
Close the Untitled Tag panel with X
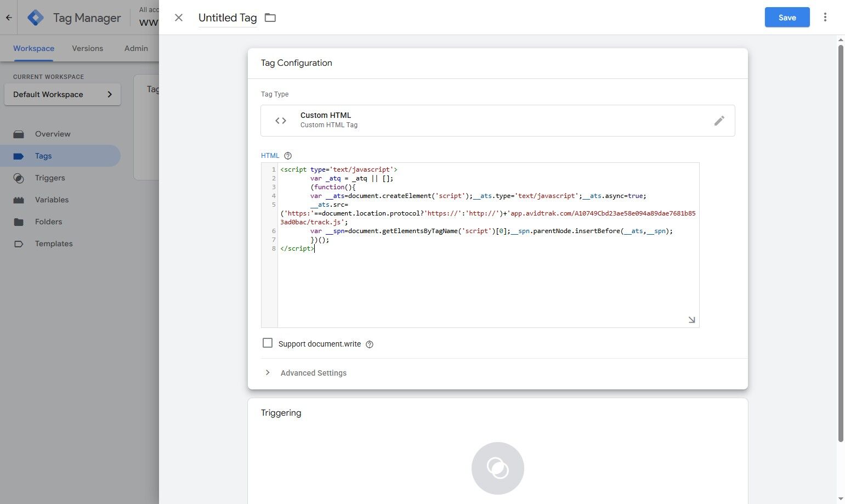[x=179, y=18]
